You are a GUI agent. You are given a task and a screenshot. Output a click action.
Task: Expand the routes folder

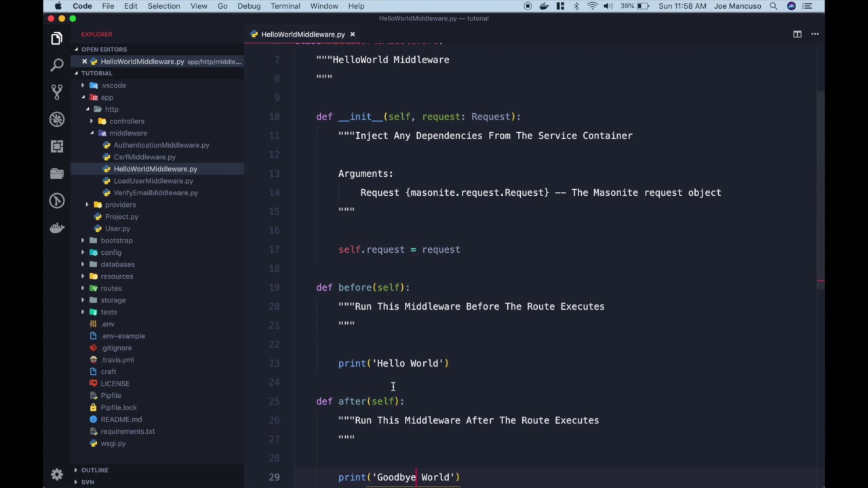pos(111,288)
